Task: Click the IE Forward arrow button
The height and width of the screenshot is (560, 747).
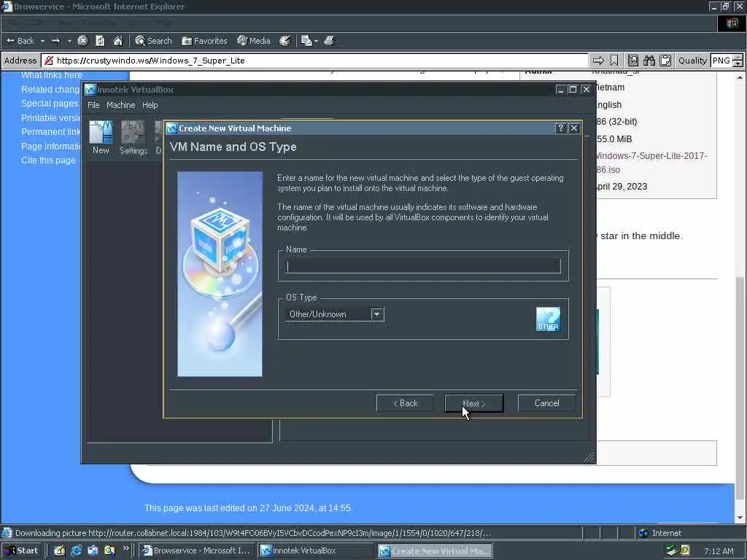Action: click(55, 41)
